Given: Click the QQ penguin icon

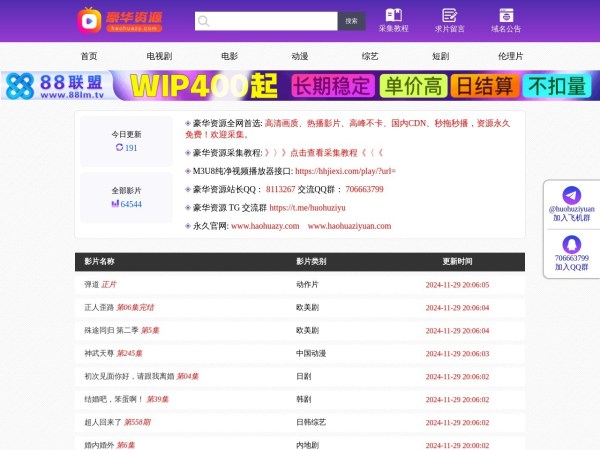Looking at the screenshot, I should point(571,243).
